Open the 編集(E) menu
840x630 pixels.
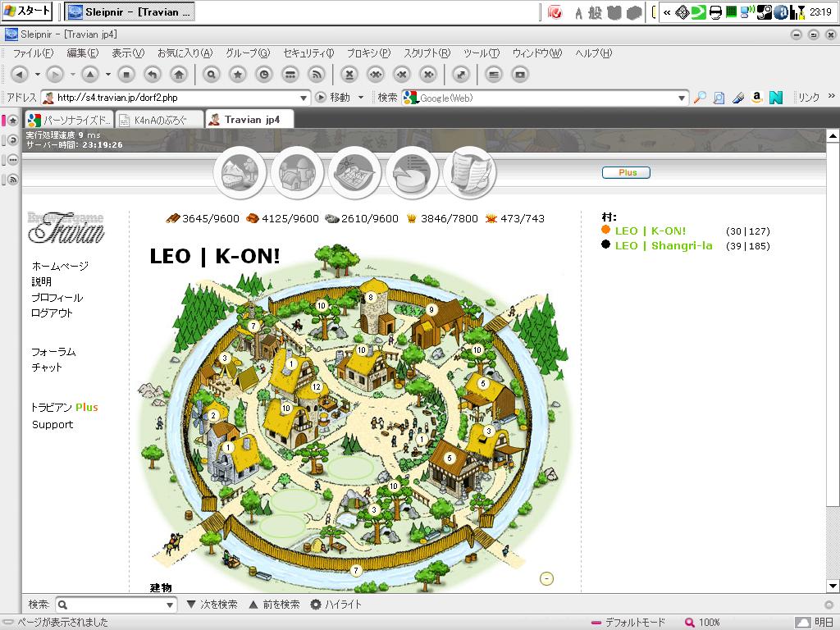[83, 53]
